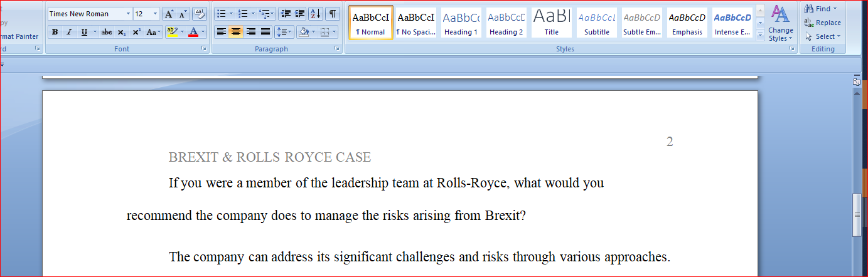Toggle underline formatting
Viewport: 868px width, 277px height.
click(x=84, y=32)
